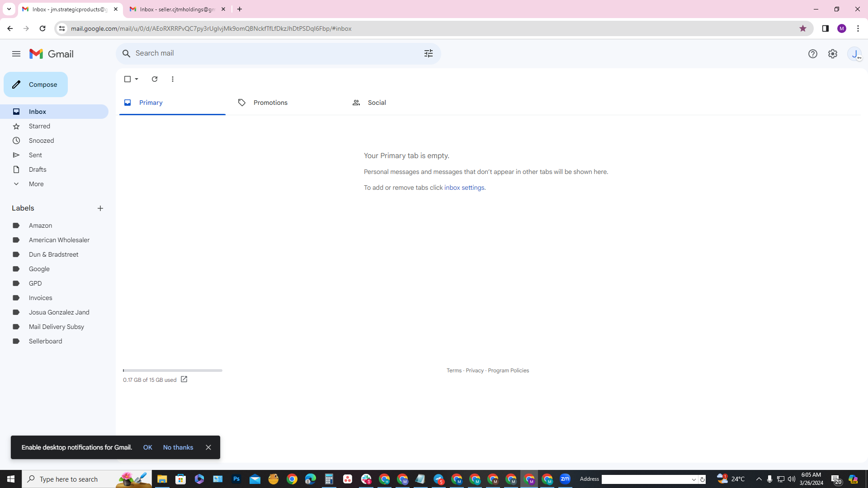
Task: Open the volume speaker tray icon
Action: coord(792,479)
